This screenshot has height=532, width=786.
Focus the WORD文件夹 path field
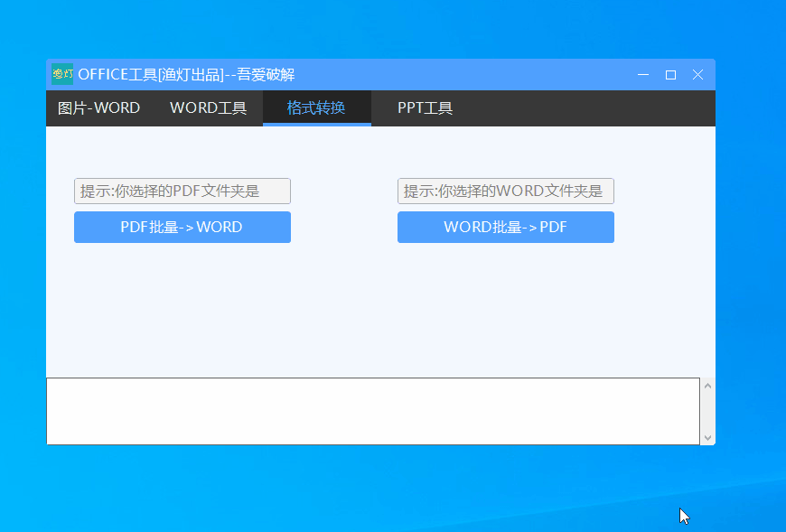(506, 191)
